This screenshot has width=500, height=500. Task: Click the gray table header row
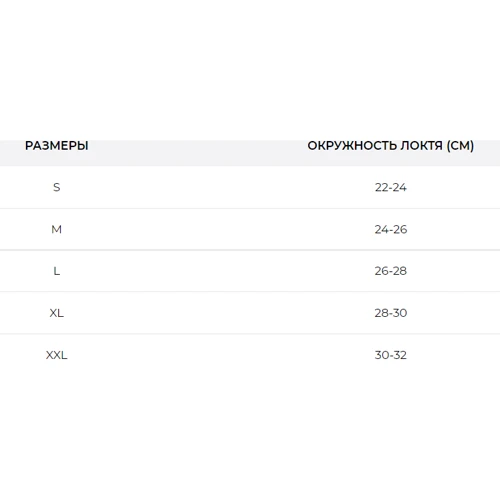point(250,153)
